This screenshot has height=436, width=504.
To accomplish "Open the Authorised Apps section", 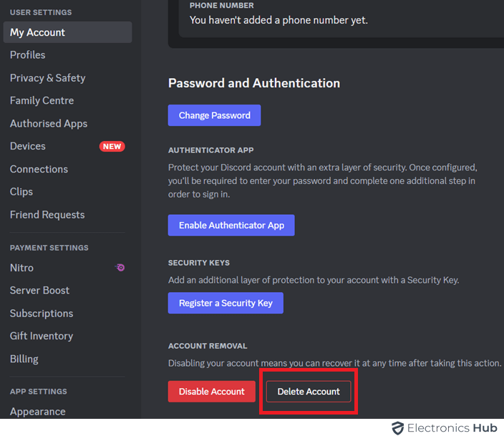I will tap(49, 124).
